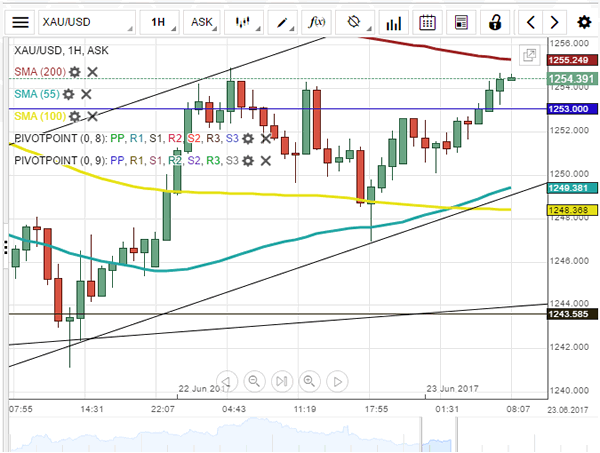The image size is (600, 453).
Task: Click the zoom out magnifier on chart
Action: (x=254, y=380)
